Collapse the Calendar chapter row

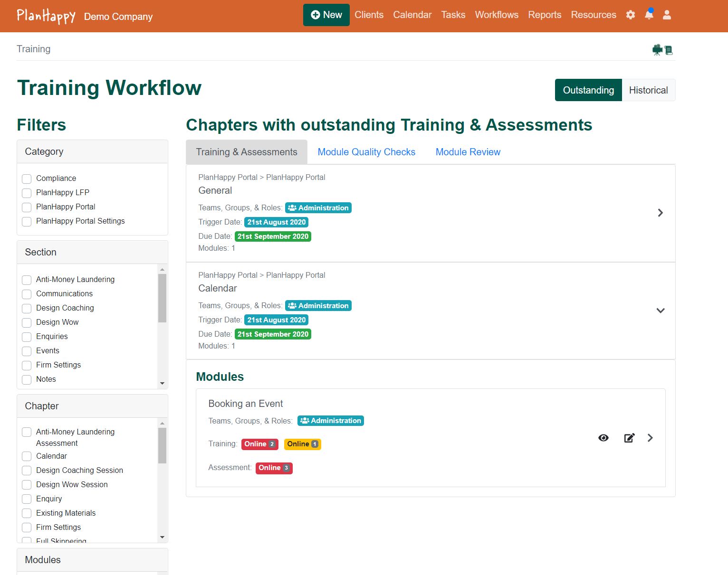(660, 311)
